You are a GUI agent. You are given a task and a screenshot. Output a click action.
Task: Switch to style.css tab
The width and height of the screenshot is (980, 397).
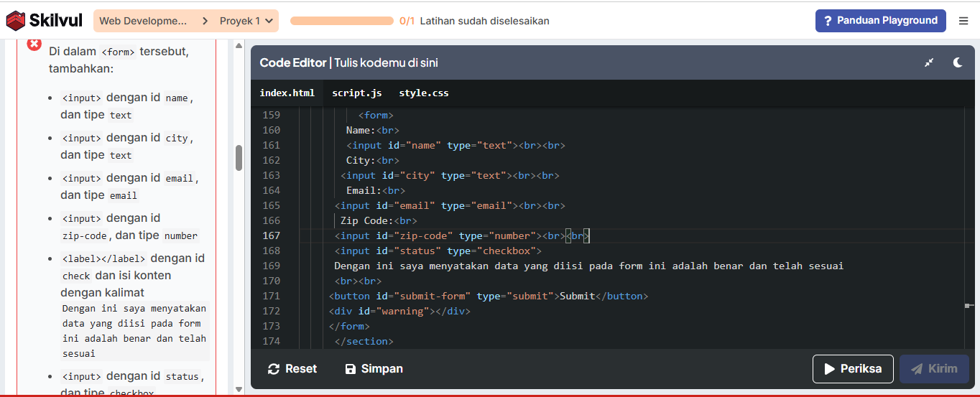(424, 93)
